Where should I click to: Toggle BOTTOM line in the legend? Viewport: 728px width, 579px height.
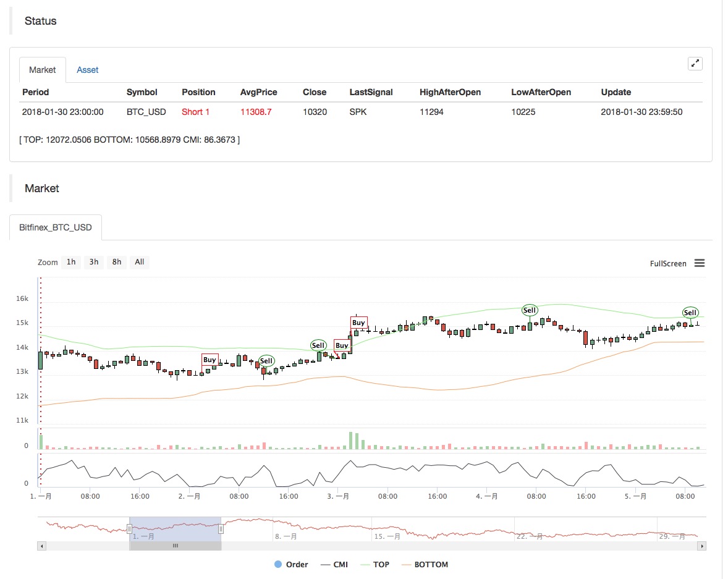click(425, 564)
